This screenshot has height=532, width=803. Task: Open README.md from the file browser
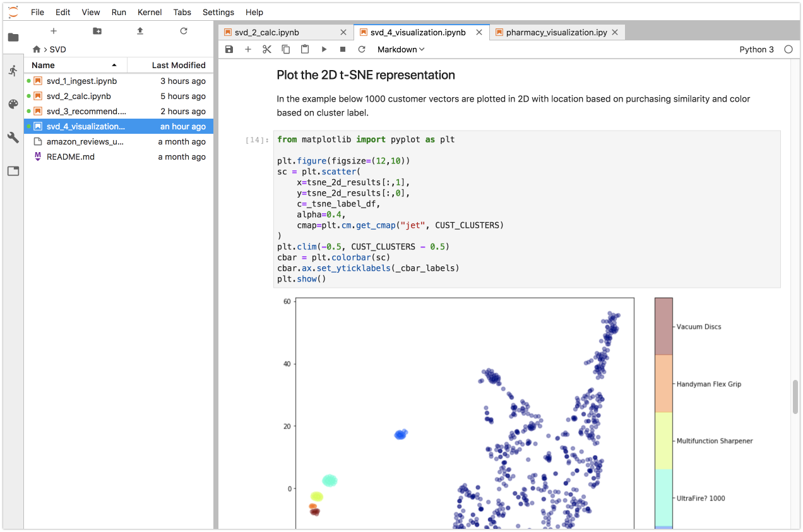click(69, 157)
